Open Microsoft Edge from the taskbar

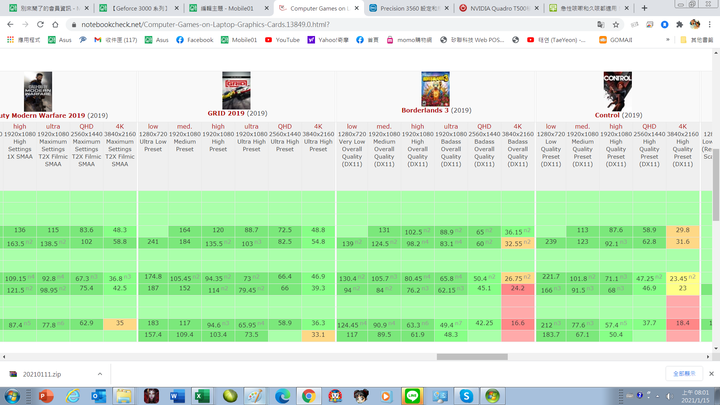pos(282,396)
